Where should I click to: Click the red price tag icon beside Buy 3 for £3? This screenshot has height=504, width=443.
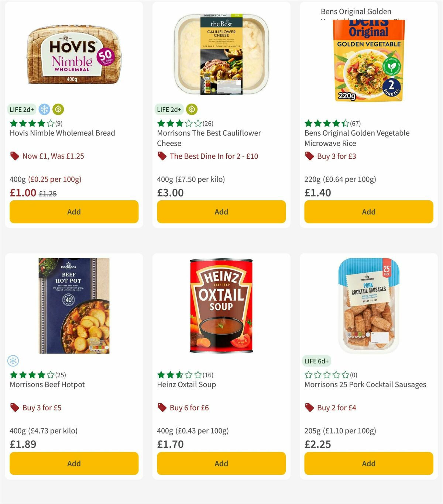tap(309, 156)
